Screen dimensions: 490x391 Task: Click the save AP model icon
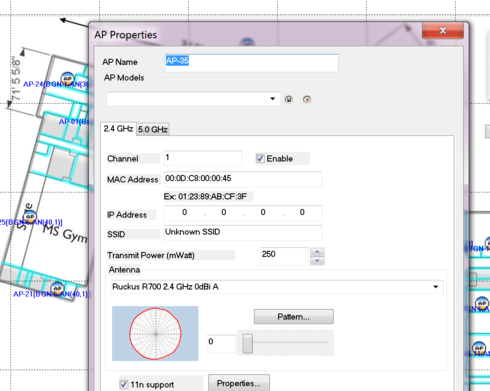[289, 99]
